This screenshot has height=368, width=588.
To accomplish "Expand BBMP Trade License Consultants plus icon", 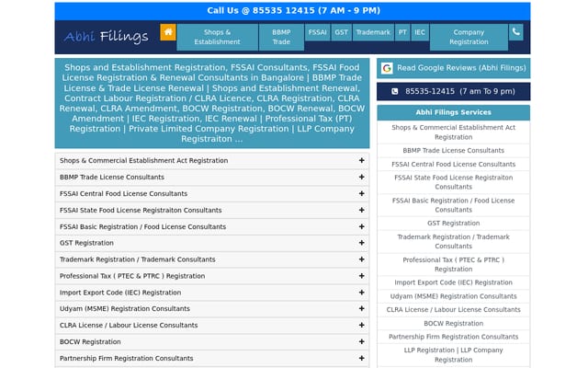I will 361,177.
